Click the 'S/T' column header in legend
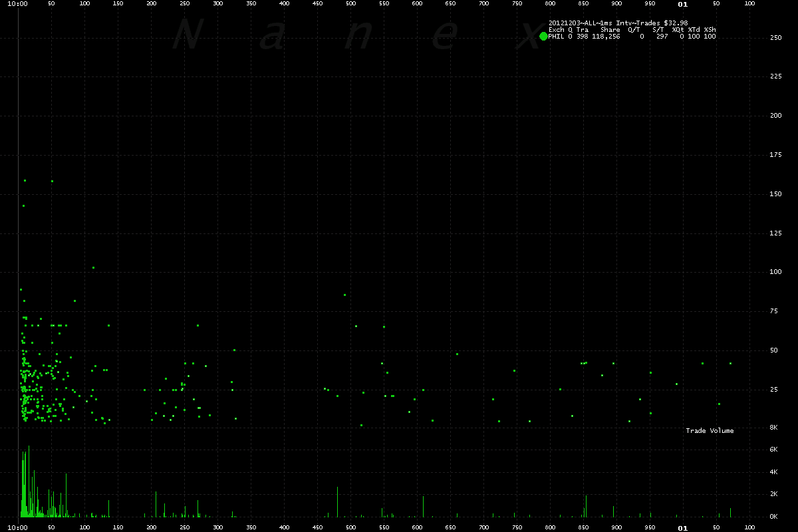Image resolution: width=798 pixels, height=532 pixels. click(x=658, y=30)
